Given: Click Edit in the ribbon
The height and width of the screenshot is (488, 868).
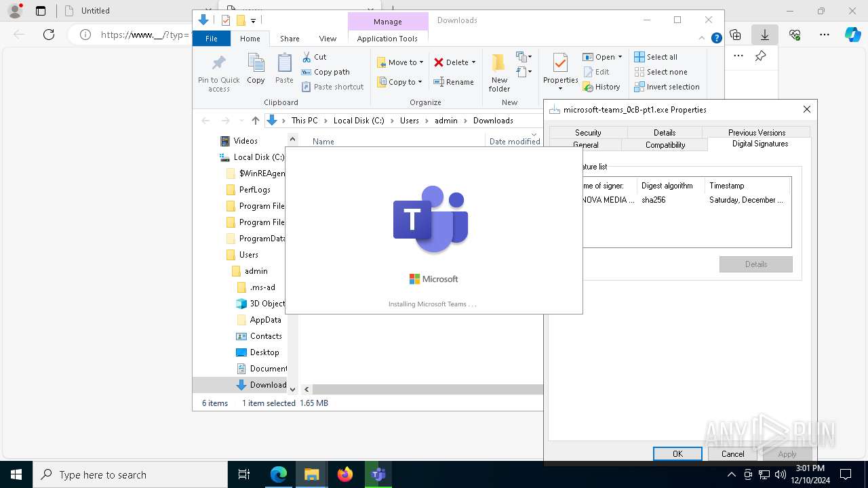Looking at the screenshot, I should [596, 72].
